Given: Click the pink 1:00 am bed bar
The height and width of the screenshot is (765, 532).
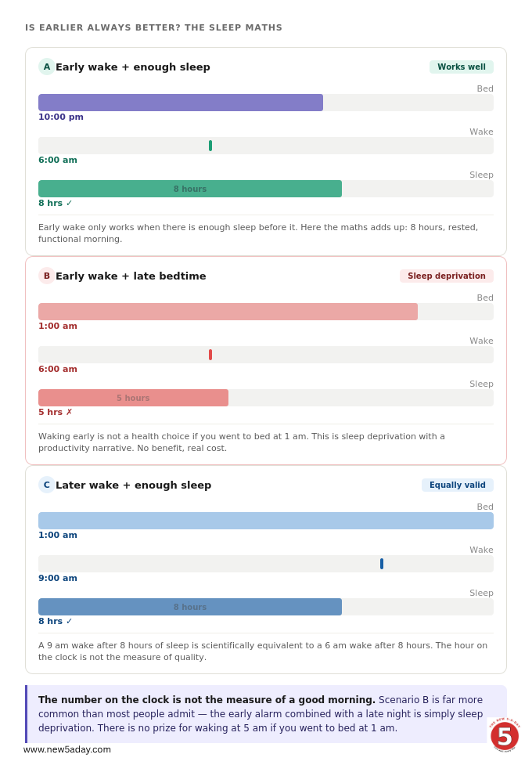Looking at the screenshot, I should [x=228, y=312].
